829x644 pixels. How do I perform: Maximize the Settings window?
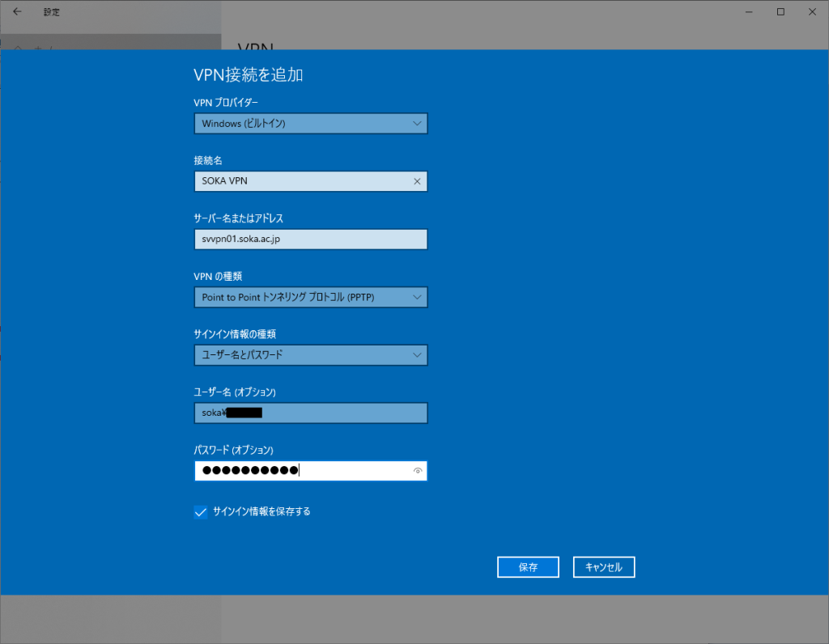click(780, 11)
